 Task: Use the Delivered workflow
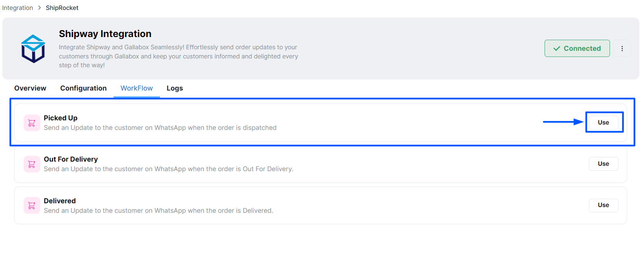[603, 205]
